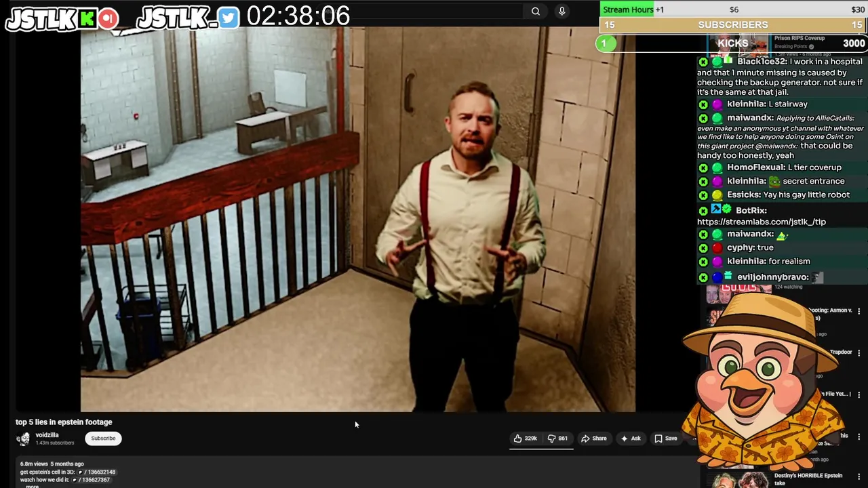This screenshot has height=488, width=868.
Task: Click the Stream Hours progress bar
Action: pos(733,9)
